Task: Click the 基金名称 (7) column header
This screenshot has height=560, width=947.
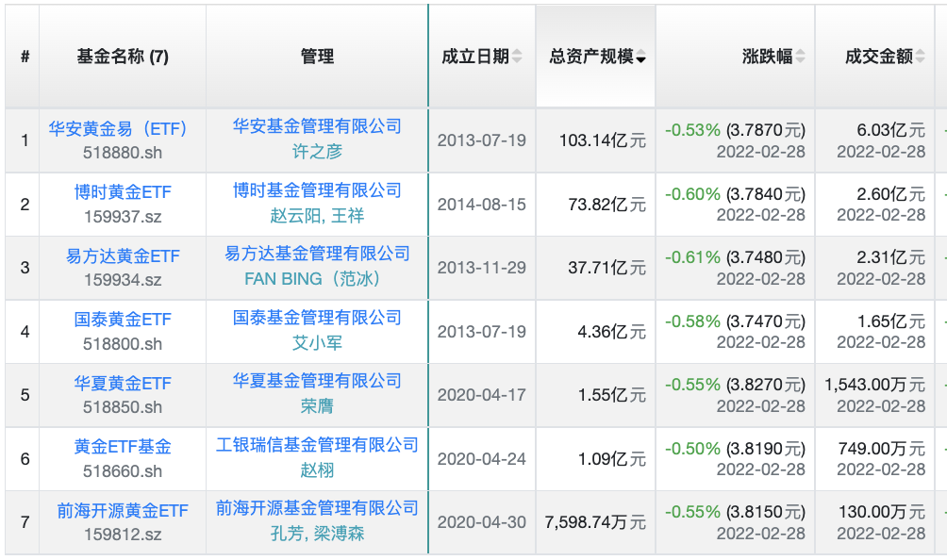Action: pos(123,57)
